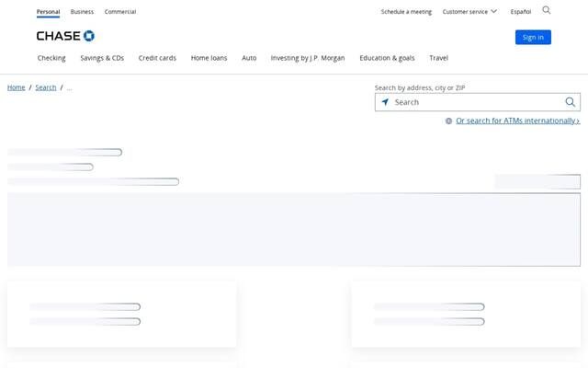Switch language to Español
This screenshot has height=368, width=588.
point(521,12)
